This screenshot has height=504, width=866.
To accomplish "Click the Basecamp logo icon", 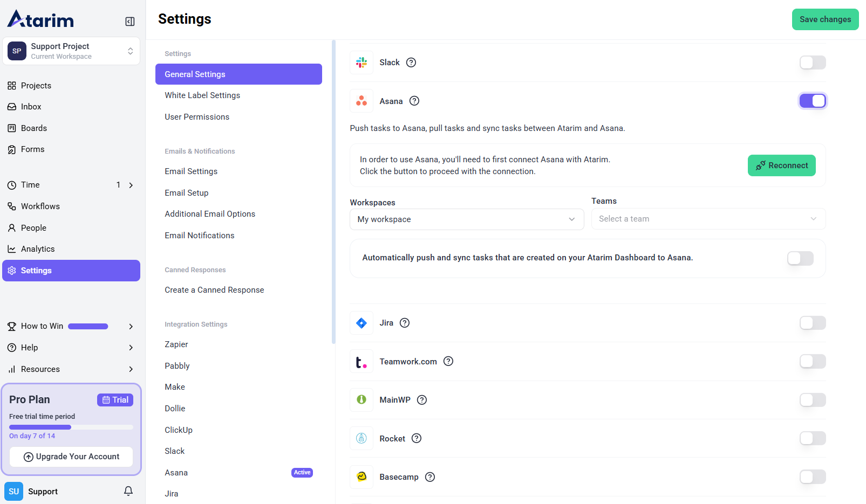I will point(362,477).
